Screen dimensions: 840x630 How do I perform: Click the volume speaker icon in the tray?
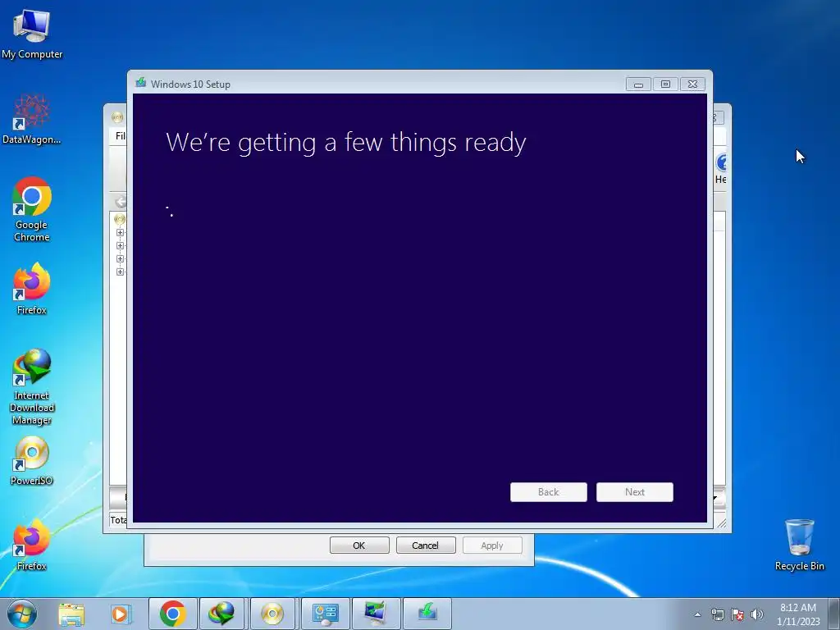pos(757,614)
